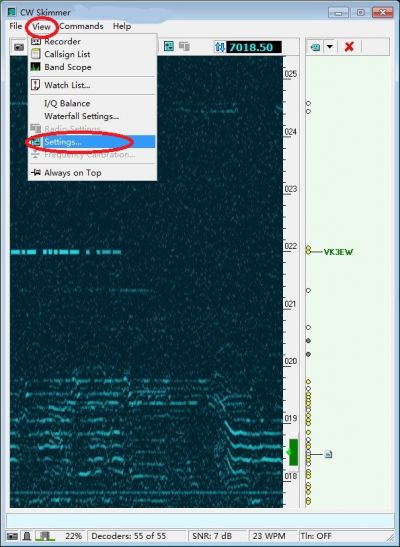
Task: Expand the dropdown arrow beside telnet icon
Action: pos(330,47)
